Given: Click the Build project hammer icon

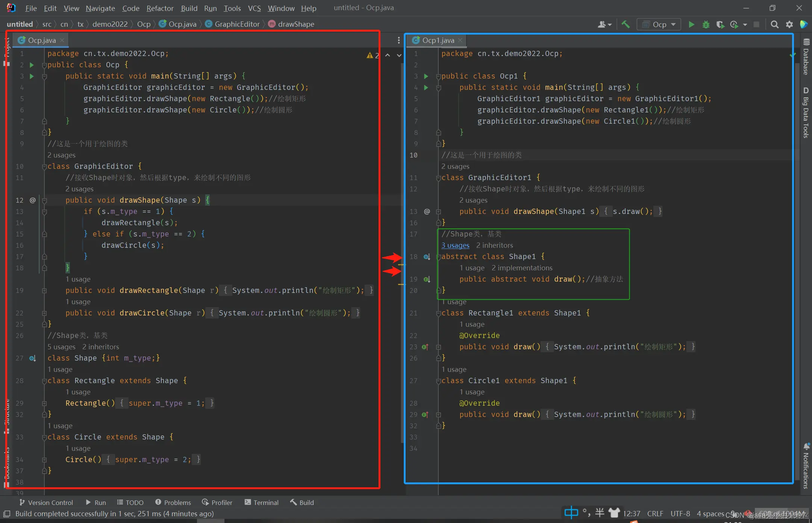Looking at the screenshot, I should point(626,24).
